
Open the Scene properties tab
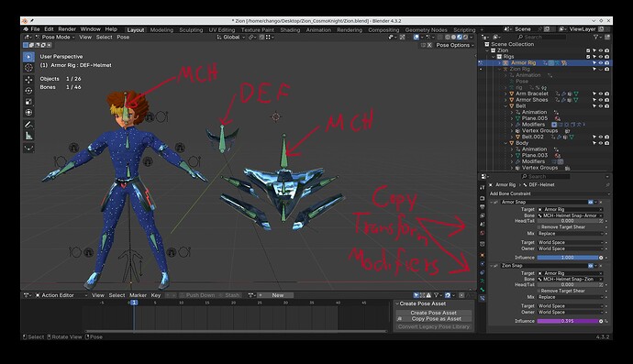483,225
